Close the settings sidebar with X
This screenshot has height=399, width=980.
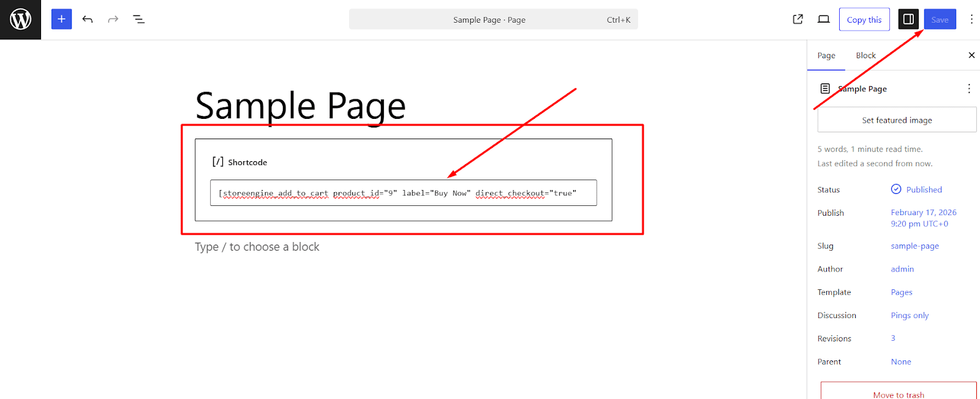click(971, 55)
